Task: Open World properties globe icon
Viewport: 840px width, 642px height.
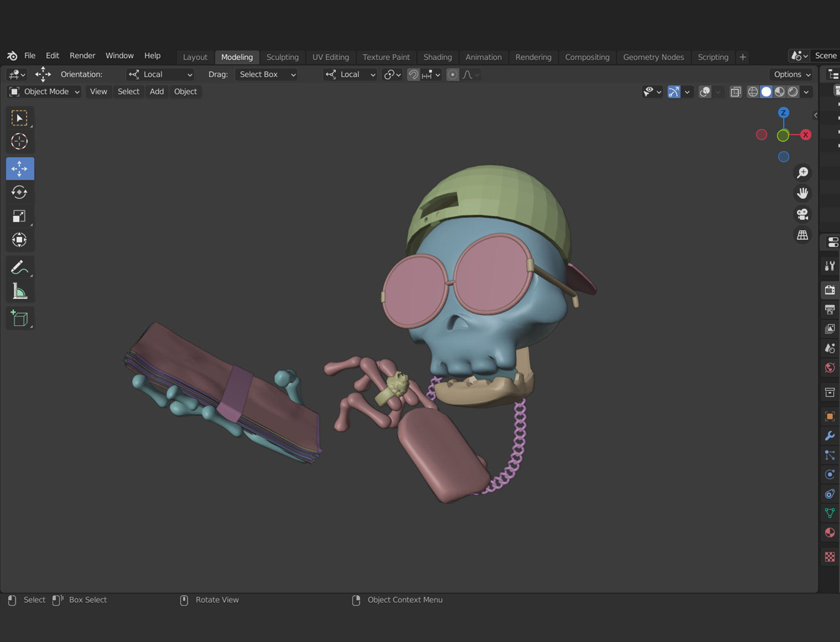Action: [830, 368]
